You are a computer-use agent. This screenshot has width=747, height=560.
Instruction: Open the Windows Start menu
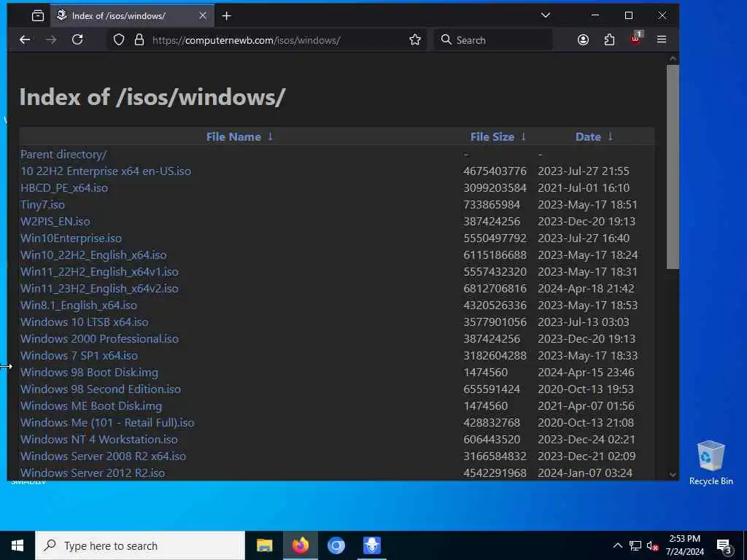[x=18, y=545]
